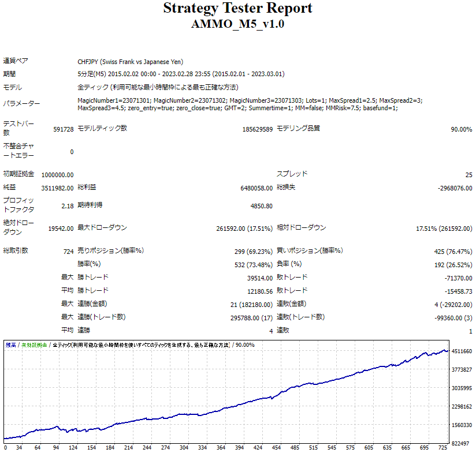Click the blue 残高 chart legend label

coord(10,345)
